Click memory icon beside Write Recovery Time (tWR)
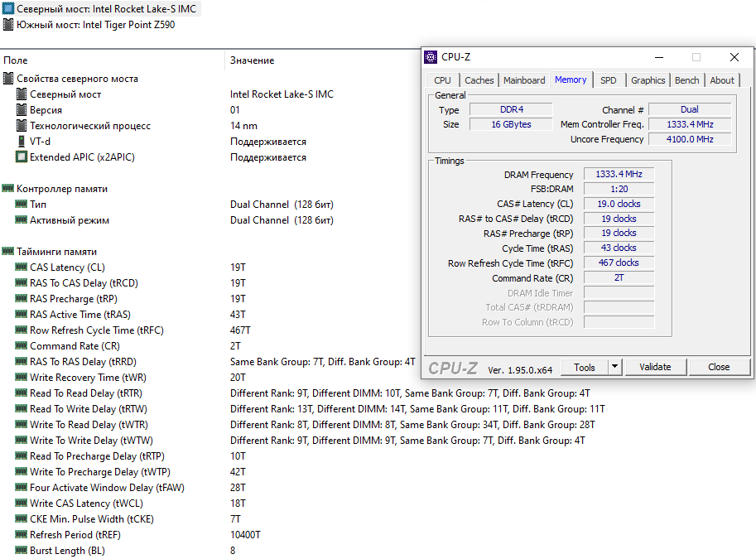The image size is (756, 559). point(22,377)
